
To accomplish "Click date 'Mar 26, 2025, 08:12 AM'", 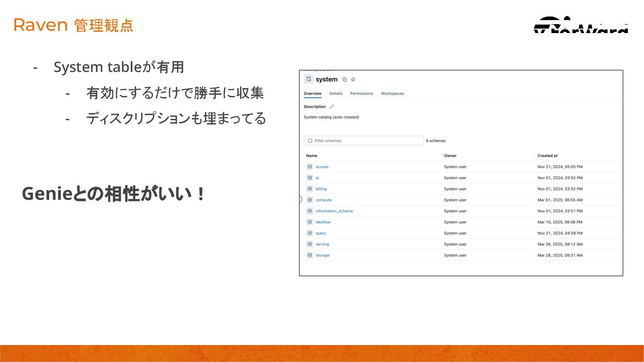I will click(x=560, y=244).
